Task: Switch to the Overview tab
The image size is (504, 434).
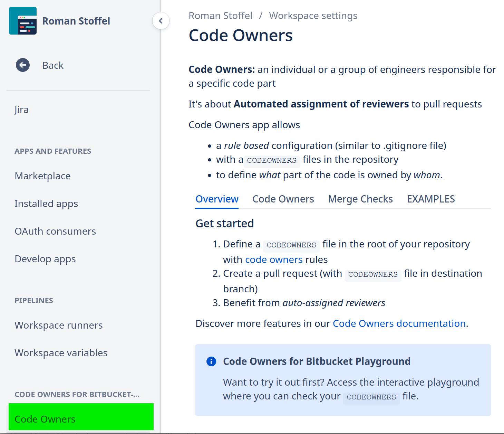Action: click(217, 199)
